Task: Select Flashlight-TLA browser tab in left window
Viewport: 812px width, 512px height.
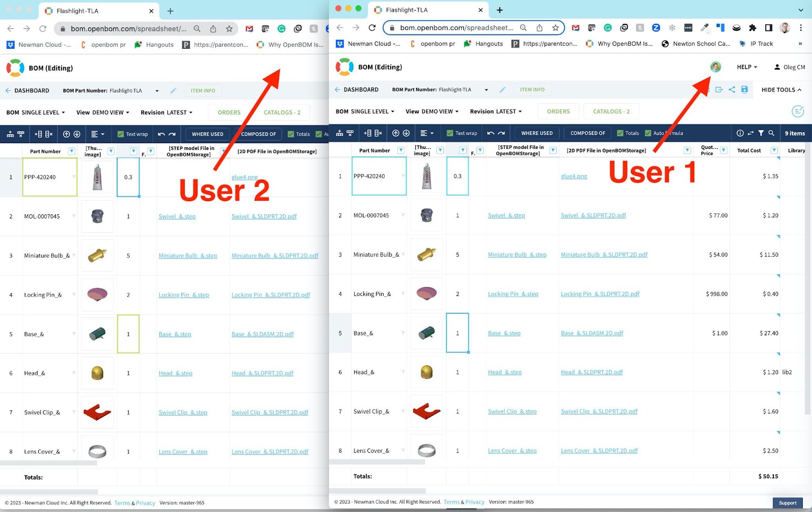Action: (99, 11)
